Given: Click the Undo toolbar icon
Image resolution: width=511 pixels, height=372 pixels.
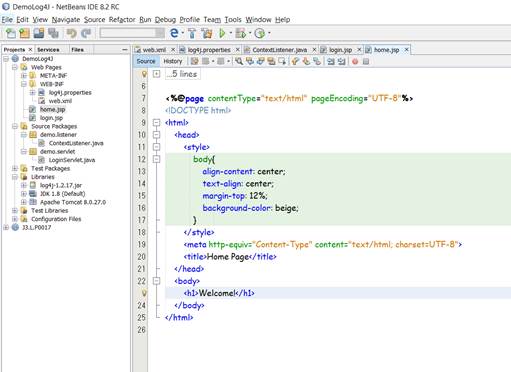Looking at the screenshot, I should [x=72, y=33].
